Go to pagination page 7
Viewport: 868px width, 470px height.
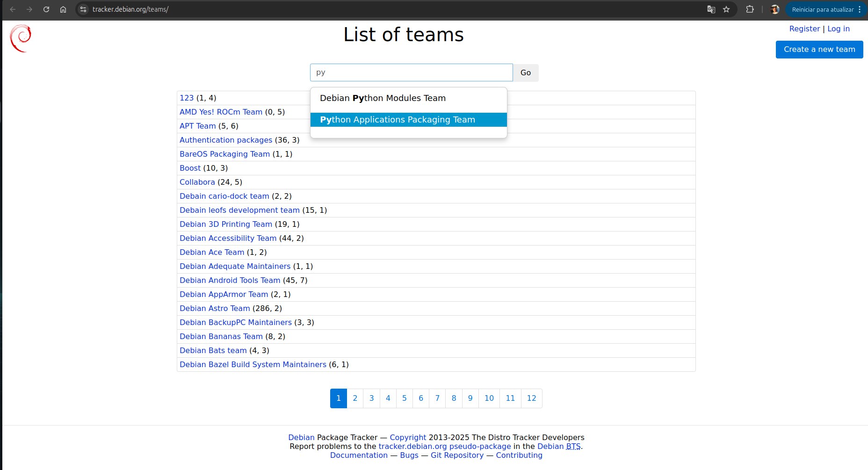[437, 398]
